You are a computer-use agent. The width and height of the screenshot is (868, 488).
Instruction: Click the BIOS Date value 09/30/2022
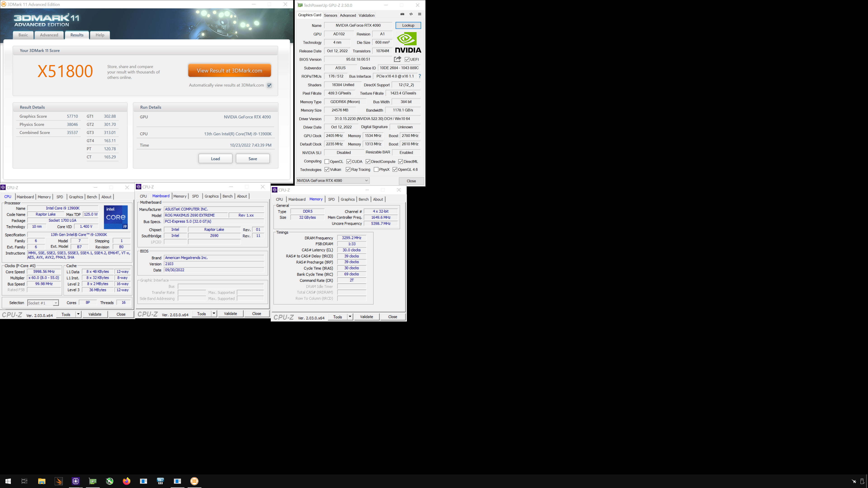coord(214,270)
